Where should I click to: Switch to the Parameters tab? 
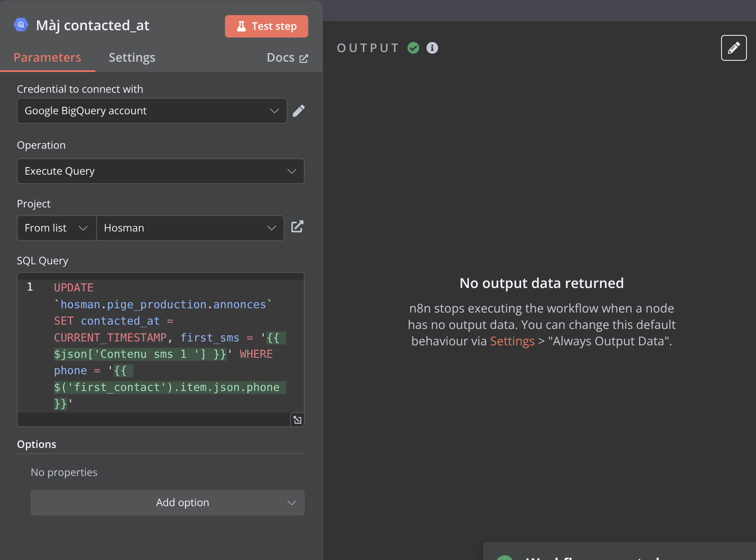[47, 57]
